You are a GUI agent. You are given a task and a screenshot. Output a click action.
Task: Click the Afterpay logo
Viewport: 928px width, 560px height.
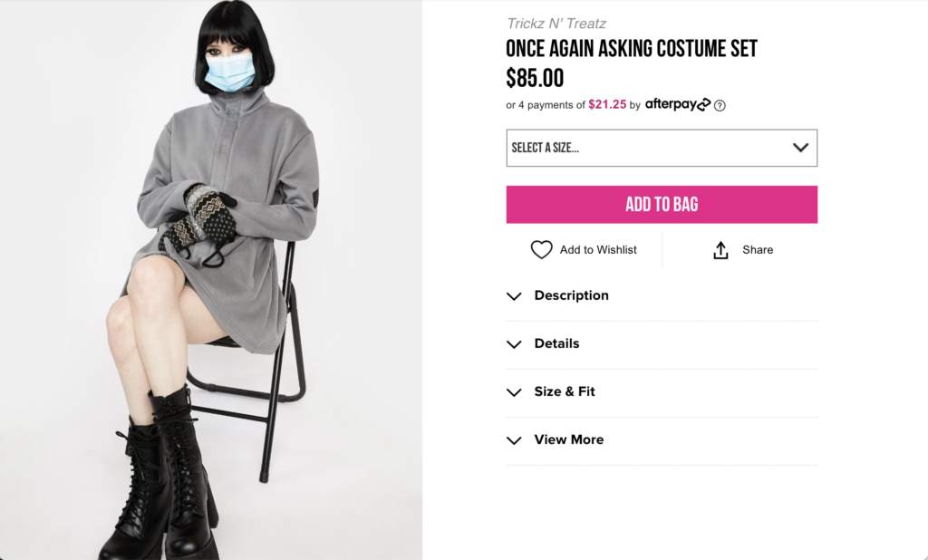pos(677,104)
